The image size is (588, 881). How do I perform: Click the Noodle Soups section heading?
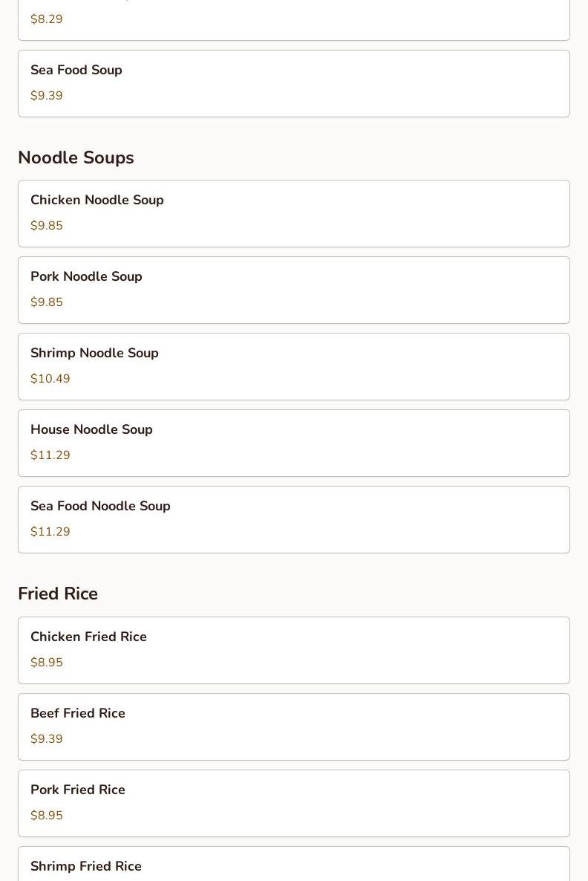[x=76, y=157]
